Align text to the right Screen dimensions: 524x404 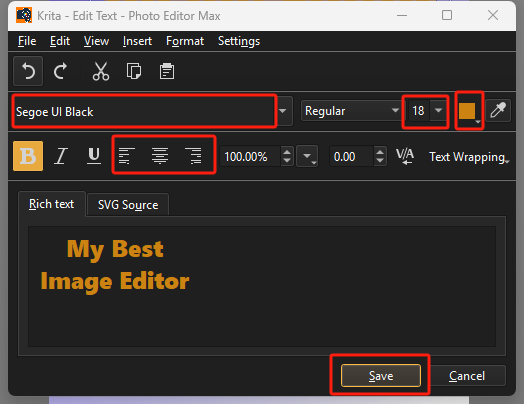pyautogui.click(x=193, y=156)
